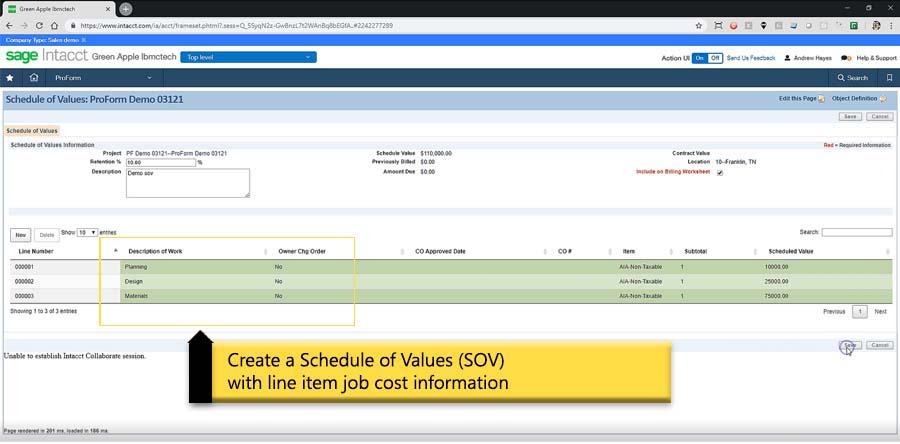Select row 000001 Planning
This screenshot has height=444, width=900.
(451, 267)
